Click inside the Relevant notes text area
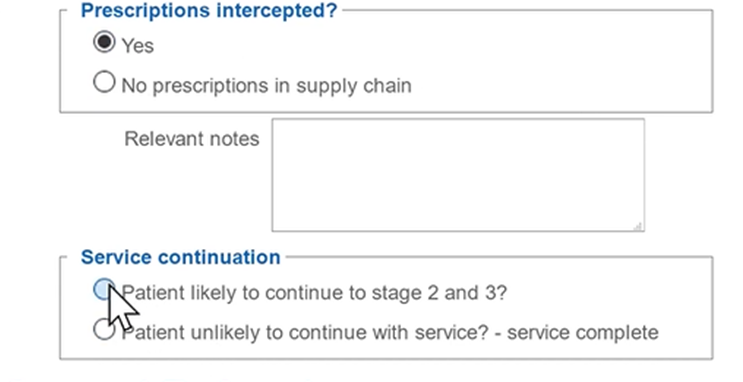This screenshot has height=382, width=743. tap(458, 175)
